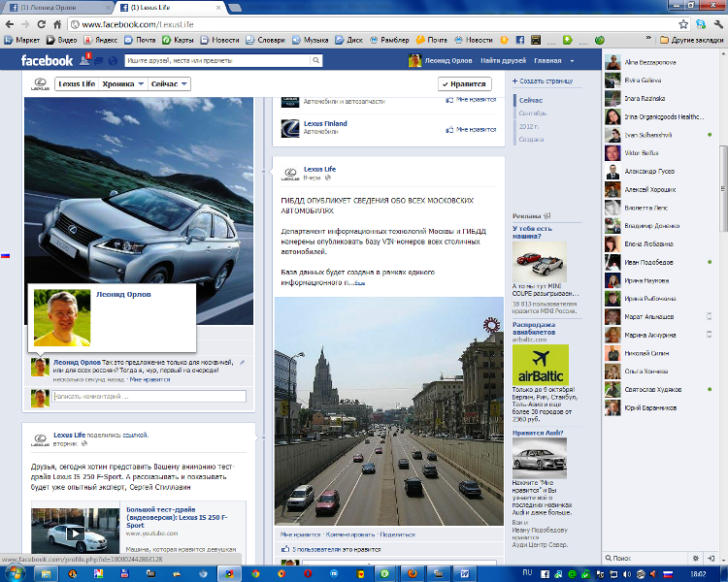Open chat with Ivan Sulhanishvili

(658, 135)
